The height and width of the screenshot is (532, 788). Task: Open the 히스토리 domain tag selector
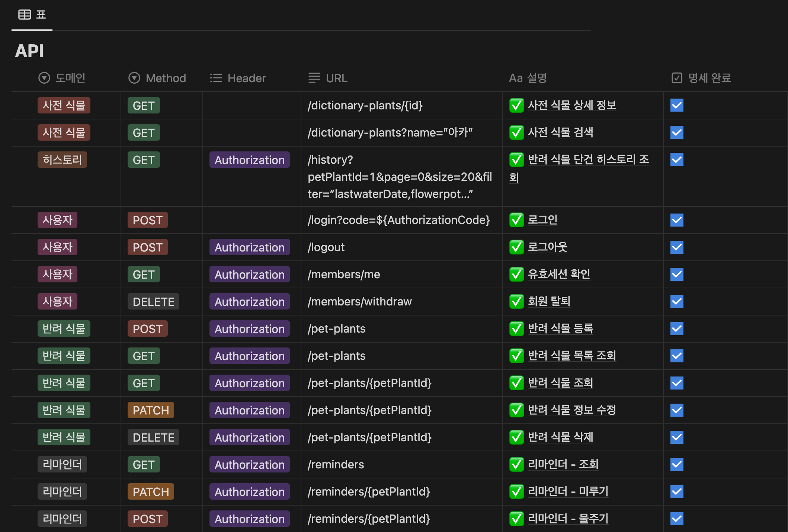coord(62,160)
